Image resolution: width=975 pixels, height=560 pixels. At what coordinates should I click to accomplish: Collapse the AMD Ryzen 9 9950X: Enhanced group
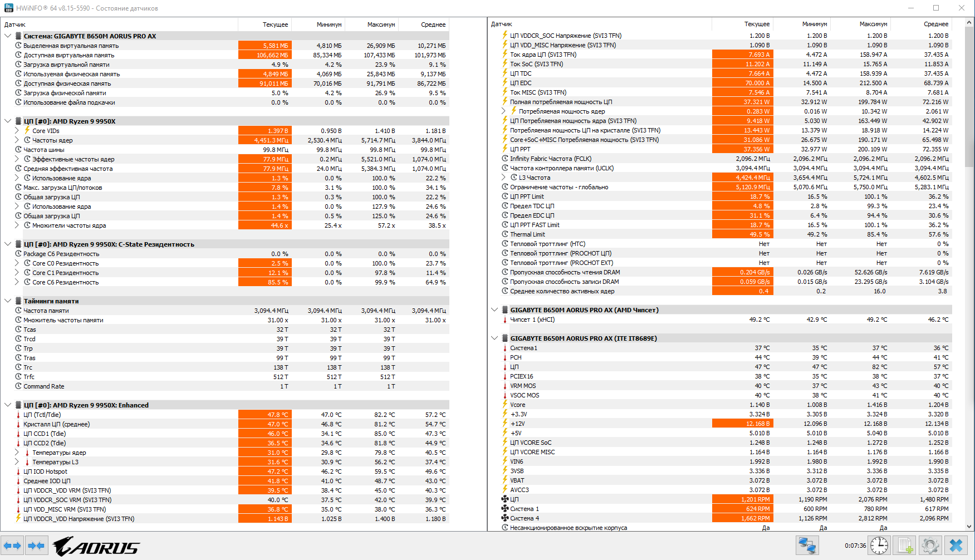tap(8, 405)
